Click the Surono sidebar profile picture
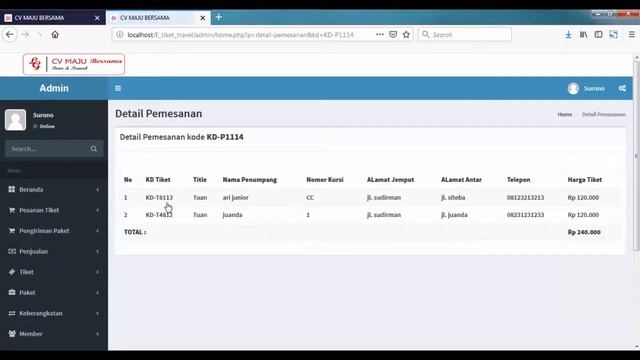The height and width of the screenshot is (360, 640). tap(16, 120)
